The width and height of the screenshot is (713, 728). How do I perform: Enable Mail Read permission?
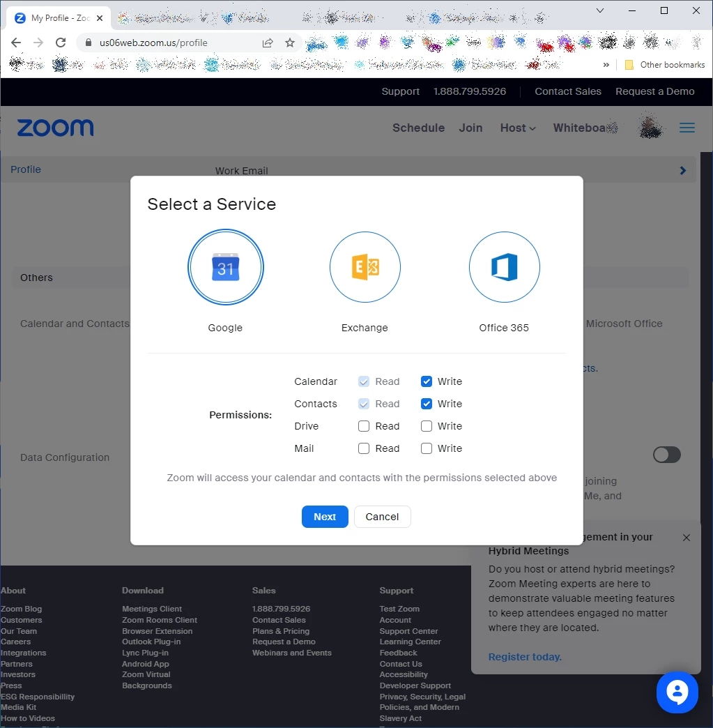(x=364, y=448)
